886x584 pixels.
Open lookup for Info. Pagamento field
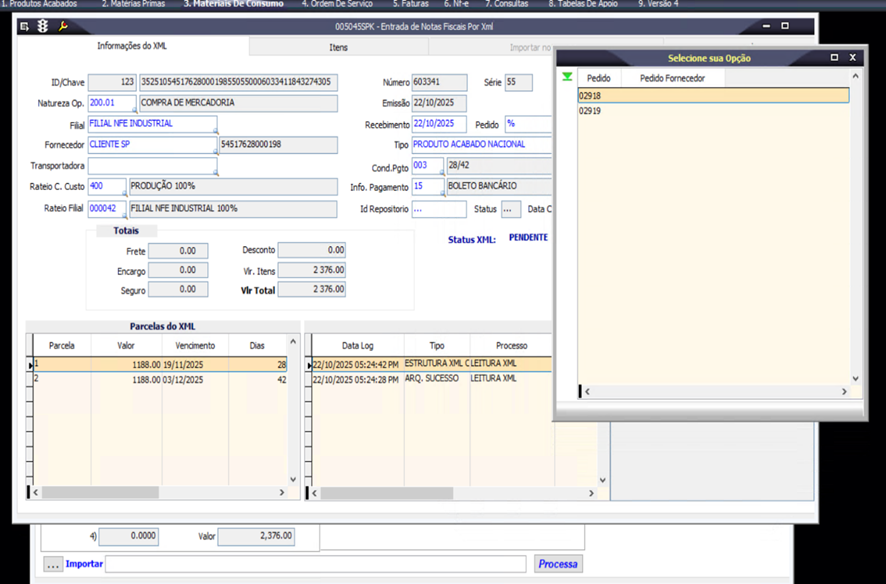[442, 194]
